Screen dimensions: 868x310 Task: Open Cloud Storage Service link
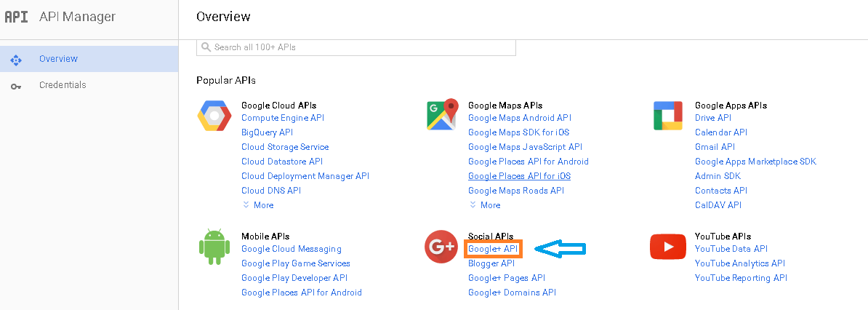coord(285,147)
